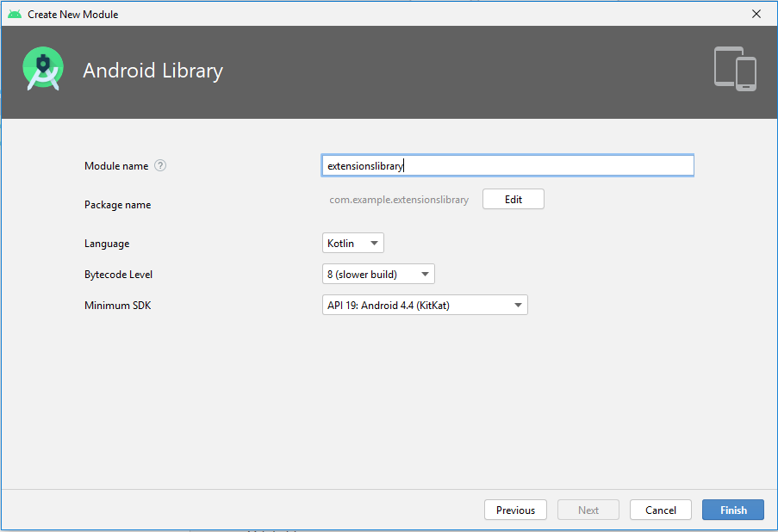The height and width of the screenshot is (532, 778).
Task: Click the Next button
Action: coord(588,510)
